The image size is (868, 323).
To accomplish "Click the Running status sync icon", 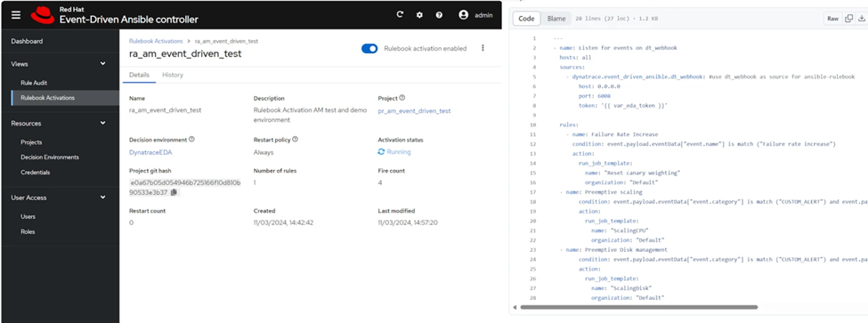I will point(381,151).
